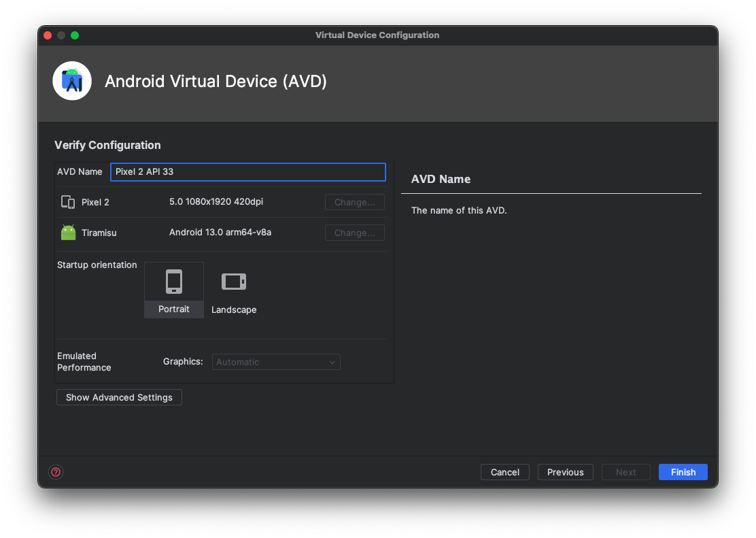Close the window with red button

coord(48,35)
